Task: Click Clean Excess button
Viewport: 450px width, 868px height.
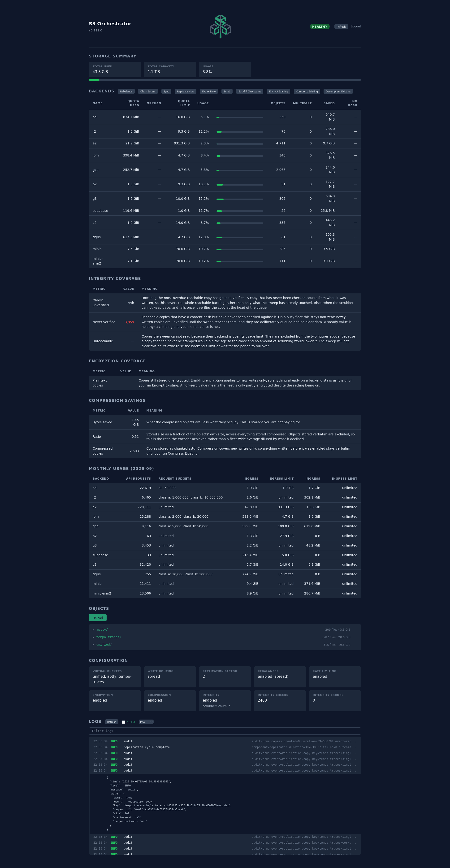Action: (148, 91)
